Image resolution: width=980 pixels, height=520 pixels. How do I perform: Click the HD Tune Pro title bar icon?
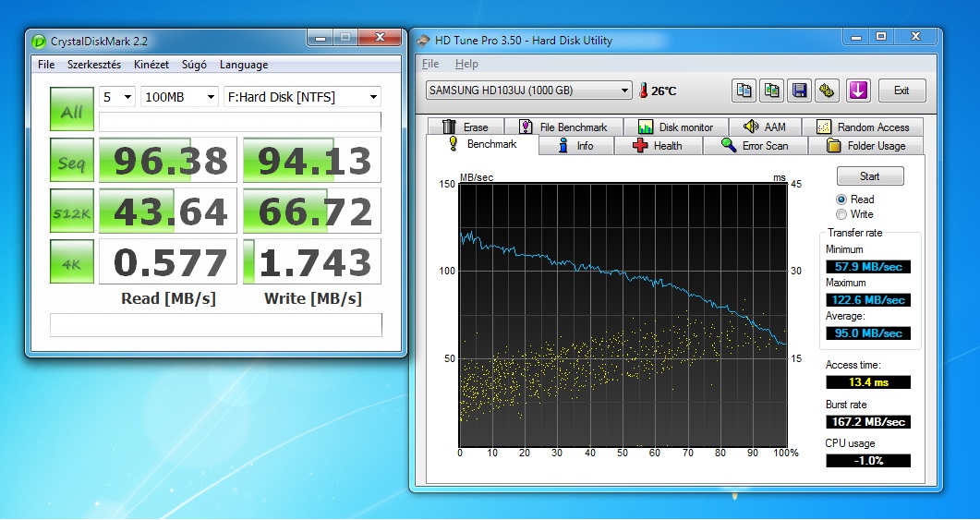[x=424, y=41]
